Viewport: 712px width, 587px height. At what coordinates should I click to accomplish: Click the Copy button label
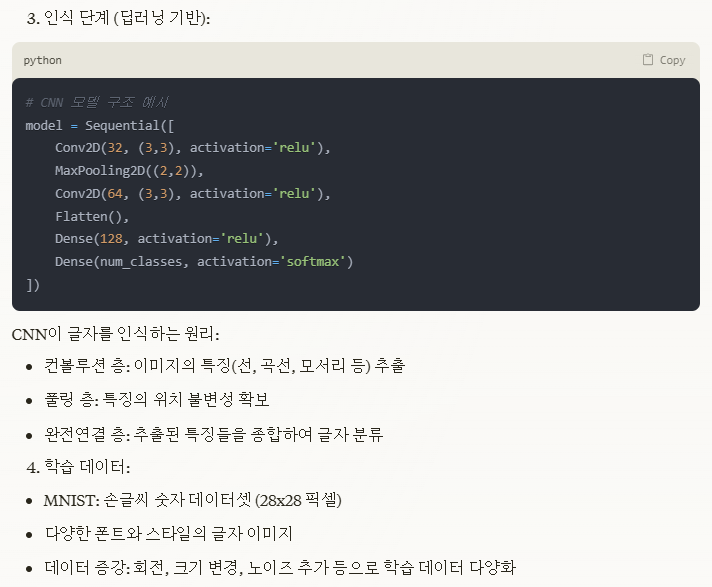672,60
